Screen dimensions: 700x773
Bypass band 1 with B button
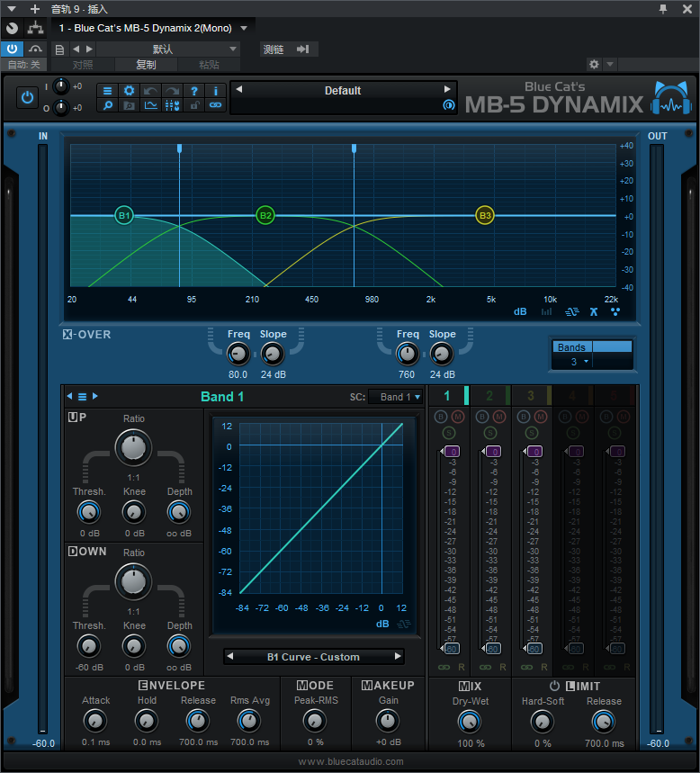click(441, 417)
